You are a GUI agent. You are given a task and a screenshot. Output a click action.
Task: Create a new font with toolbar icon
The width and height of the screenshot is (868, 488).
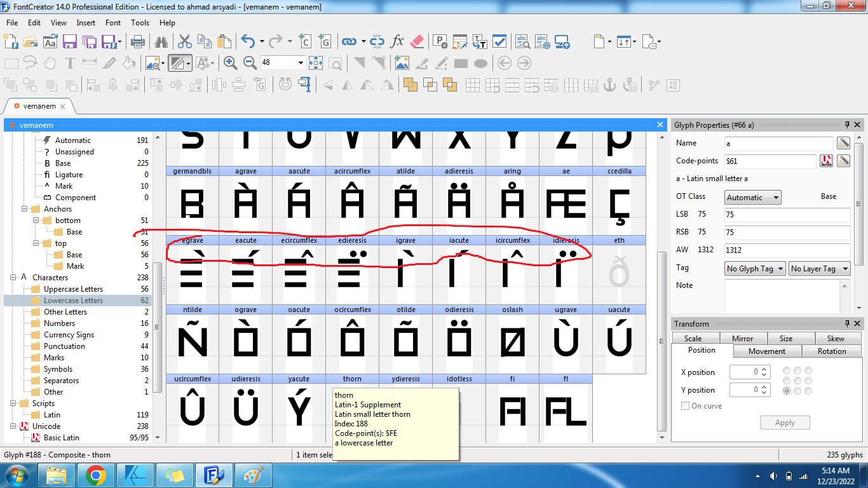(x=11, y=42)
